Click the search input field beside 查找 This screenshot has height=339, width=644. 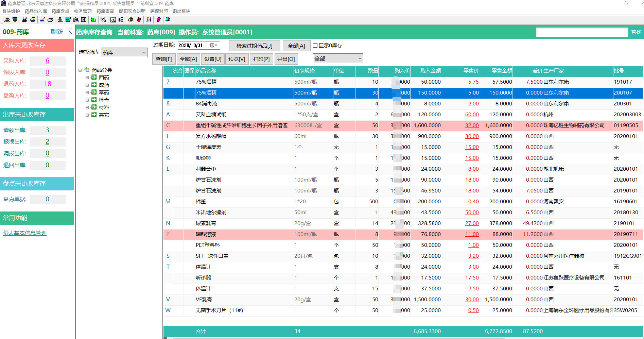(581, 32)
